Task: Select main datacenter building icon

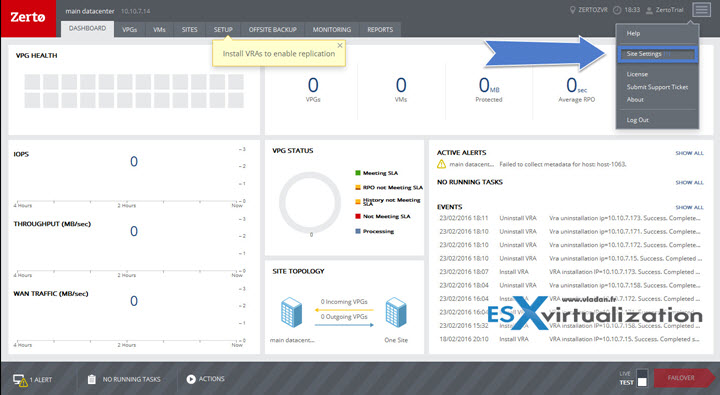Action: [292, 312]
